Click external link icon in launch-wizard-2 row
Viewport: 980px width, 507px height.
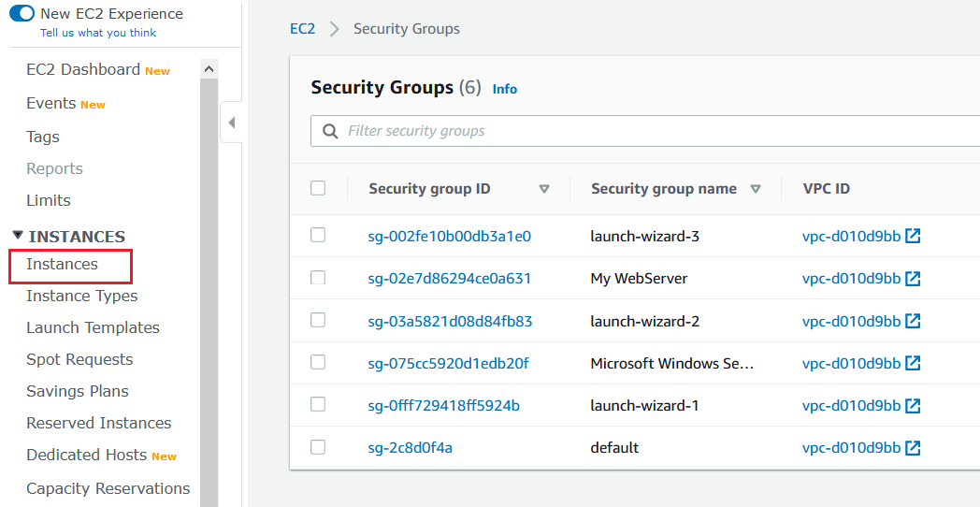pyautogui.click(x=913, y=321)
